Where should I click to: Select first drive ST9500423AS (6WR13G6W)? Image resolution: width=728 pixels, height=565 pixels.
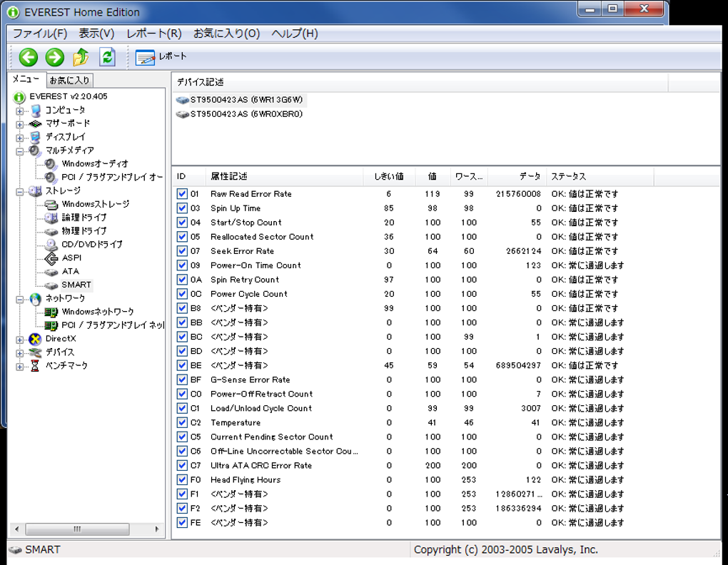coord(246,100)
